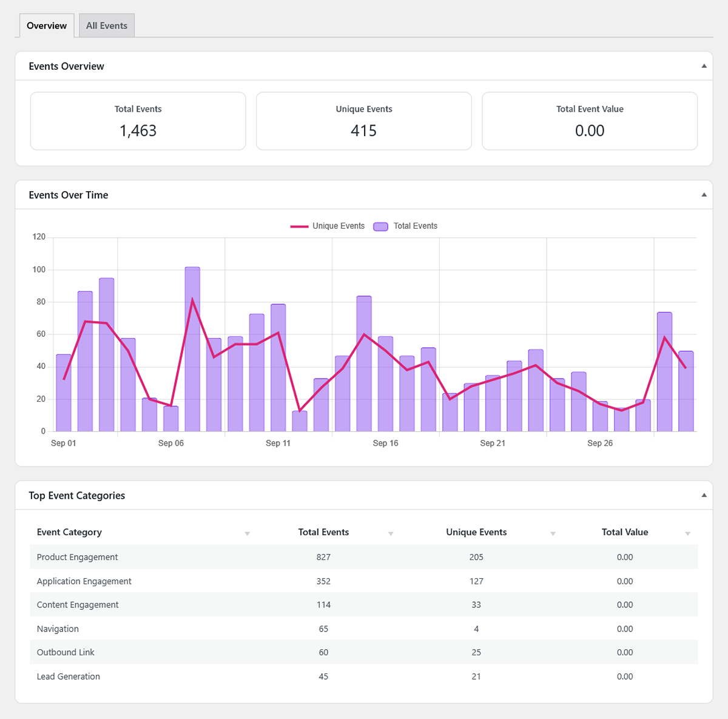
Task: Click the 114 total events cell
Action: click(x=323, y=605)
